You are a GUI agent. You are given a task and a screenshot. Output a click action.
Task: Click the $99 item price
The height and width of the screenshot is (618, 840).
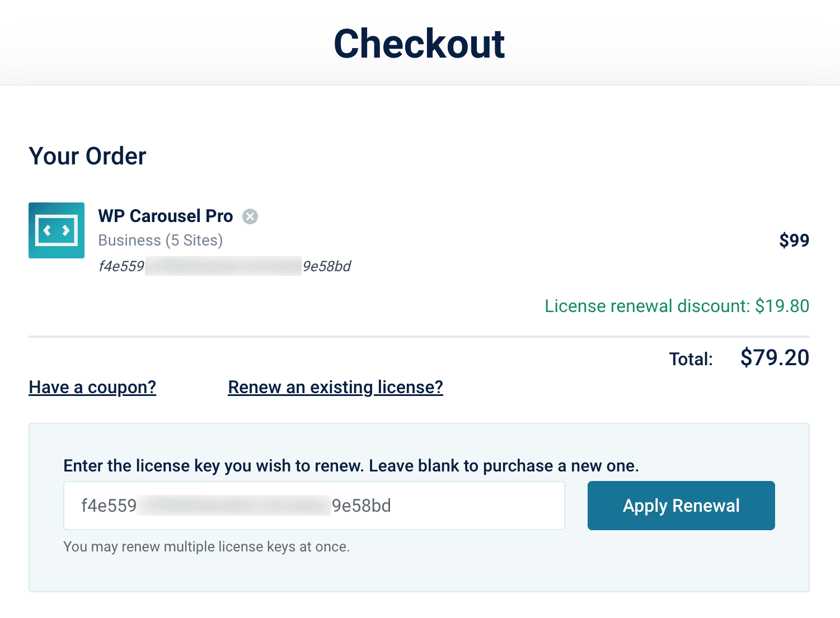coord(794,240)
